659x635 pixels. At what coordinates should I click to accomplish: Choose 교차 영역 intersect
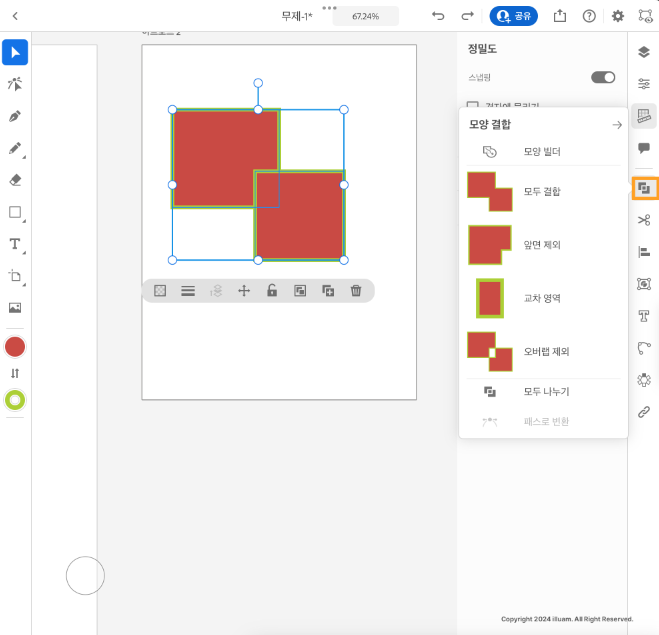point(543,298)
